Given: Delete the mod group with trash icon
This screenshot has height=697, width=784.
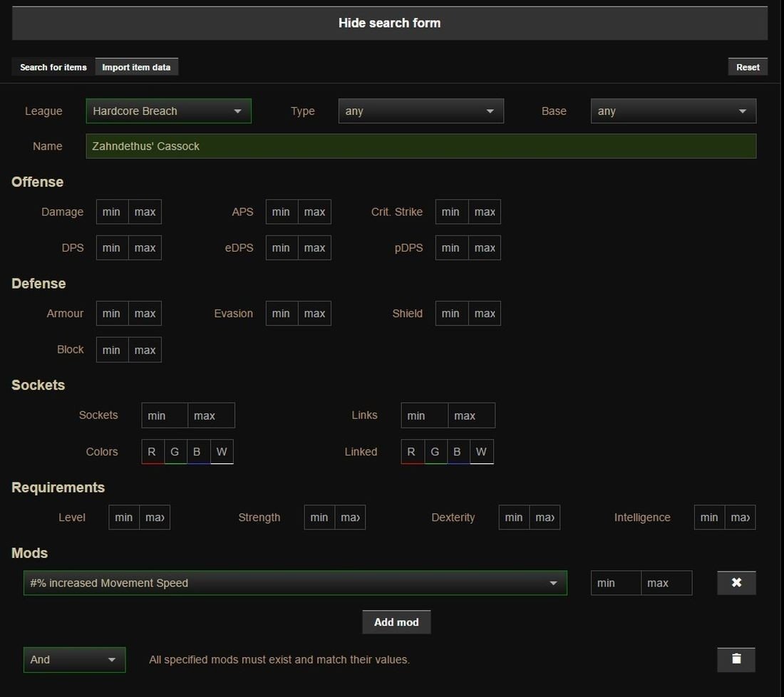Looking at the screenshot, I should [736, 659].
